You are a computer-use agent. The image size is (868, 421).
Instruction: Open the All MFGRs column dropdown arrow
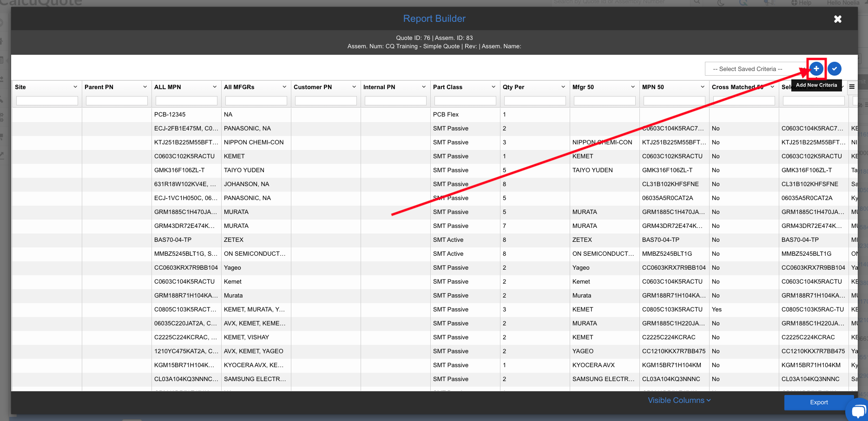pos(284,87)
